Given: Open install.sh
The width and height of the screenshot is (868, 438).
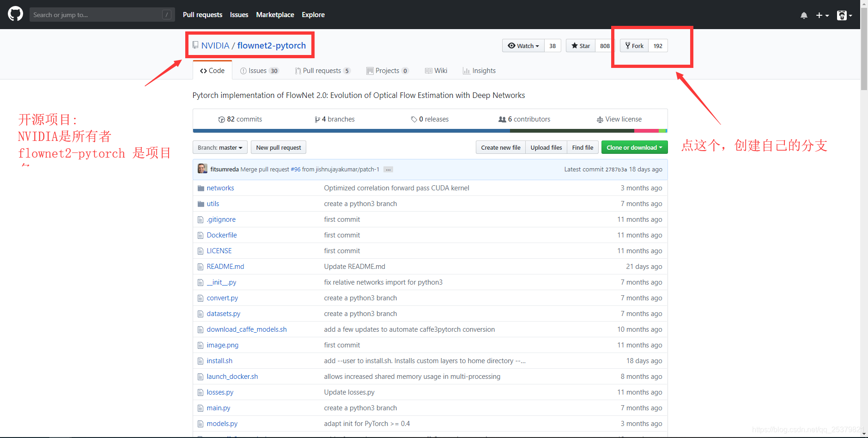Looking at the screenshot, I should pos(219,361).
